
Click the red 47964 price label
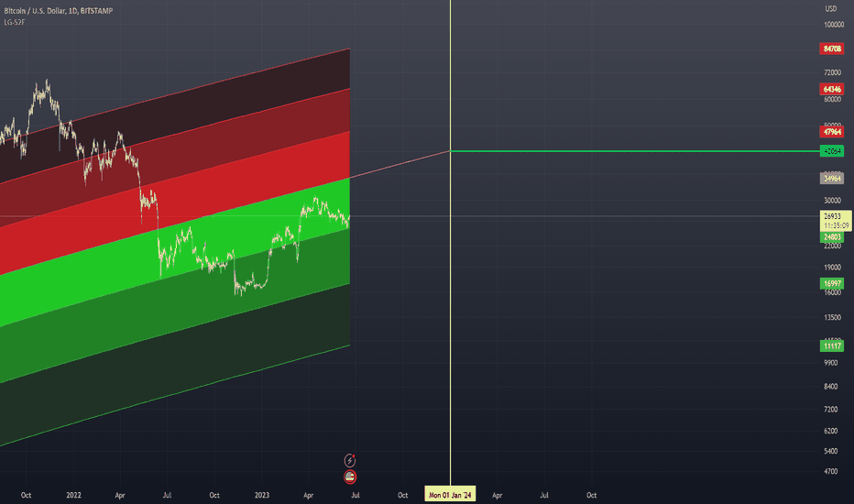point(832,132)
